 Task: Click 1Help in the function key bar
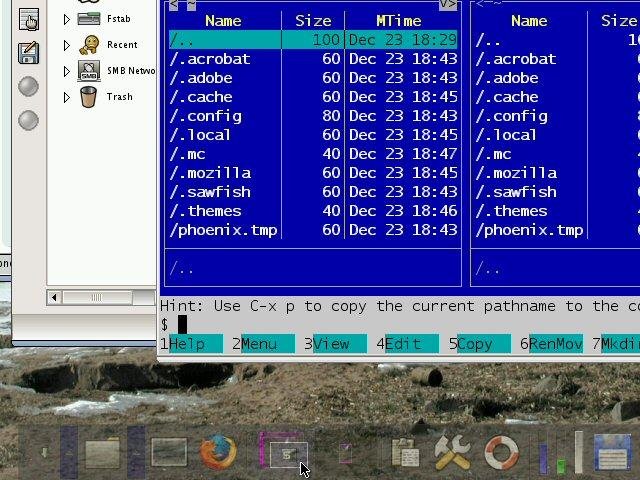coord(191,344)
